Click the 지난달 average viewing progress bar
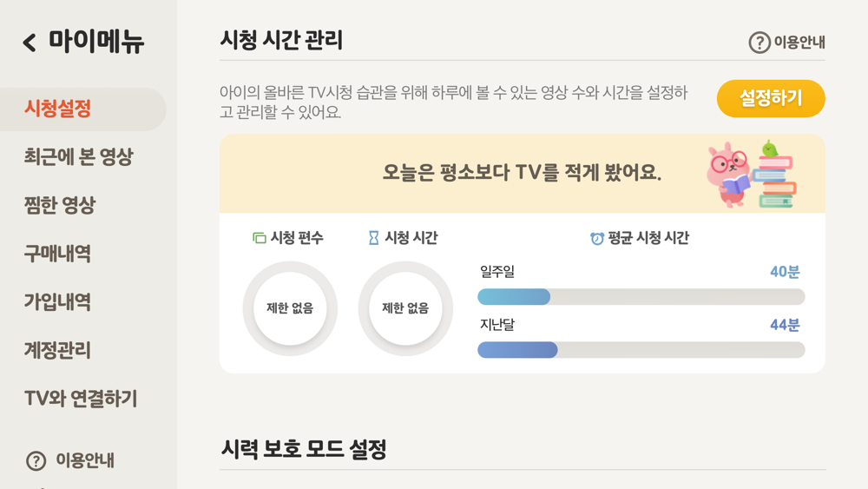This screenshot has height=489, width=868. coord(641,350)
